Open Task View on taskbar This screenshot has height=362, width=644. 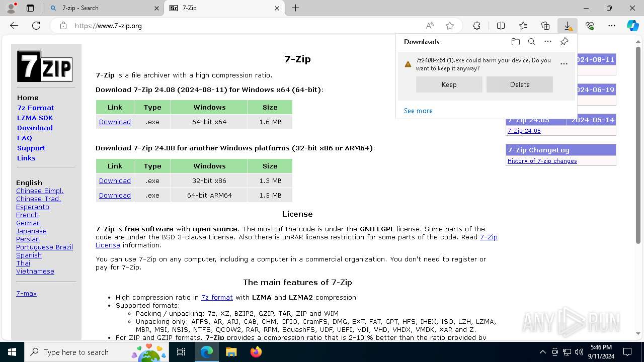tap(181, 352)
